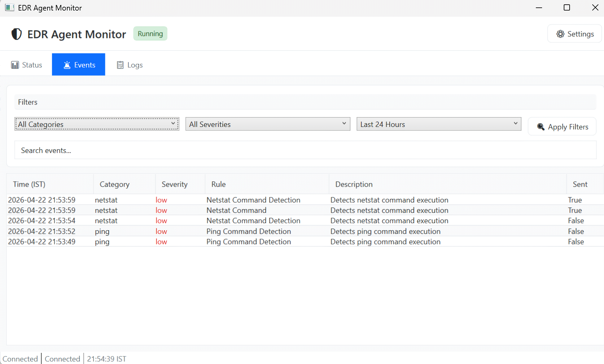Click the Filters section header
Viewport: 604px width, 364px height.
tap(305, 102)
